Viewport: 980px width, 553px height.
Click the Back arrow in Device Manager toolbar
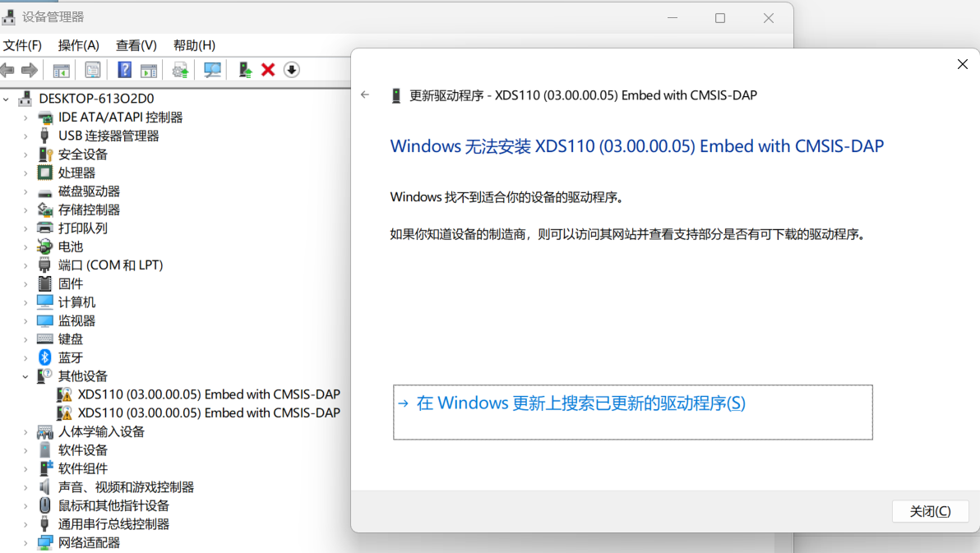click(x=7, y=70)
